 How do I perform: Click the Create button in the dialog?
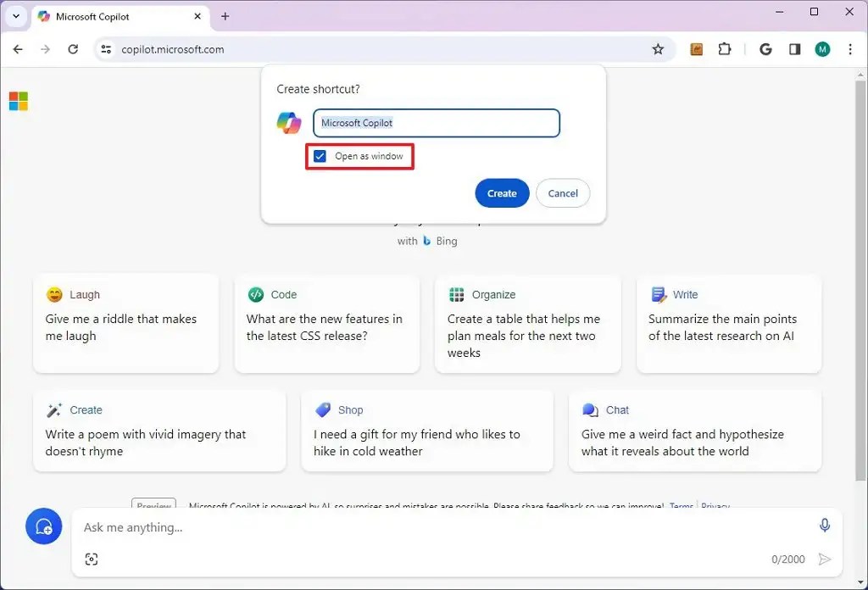pyautogui.click(x=501, y=193)
